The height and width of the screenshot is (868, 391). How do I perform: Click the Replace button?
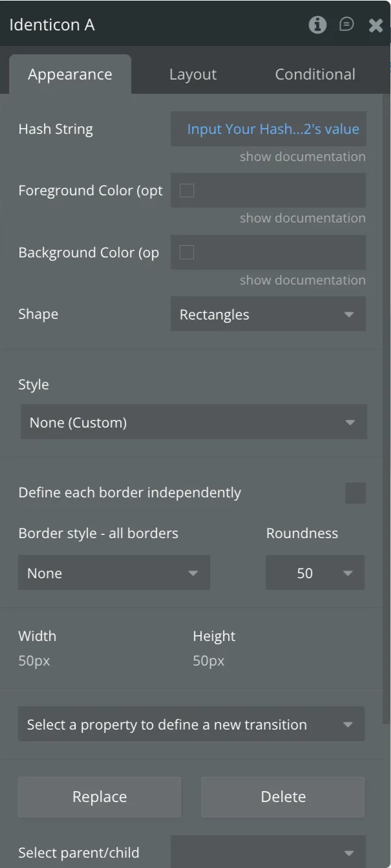(100, 797)
